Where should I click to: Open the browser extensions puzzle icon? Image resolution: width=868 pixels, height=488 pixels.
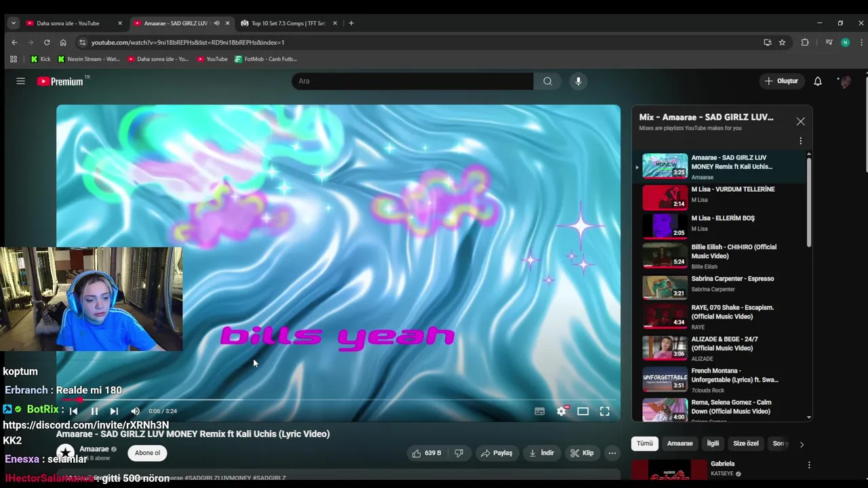(805, 42)
